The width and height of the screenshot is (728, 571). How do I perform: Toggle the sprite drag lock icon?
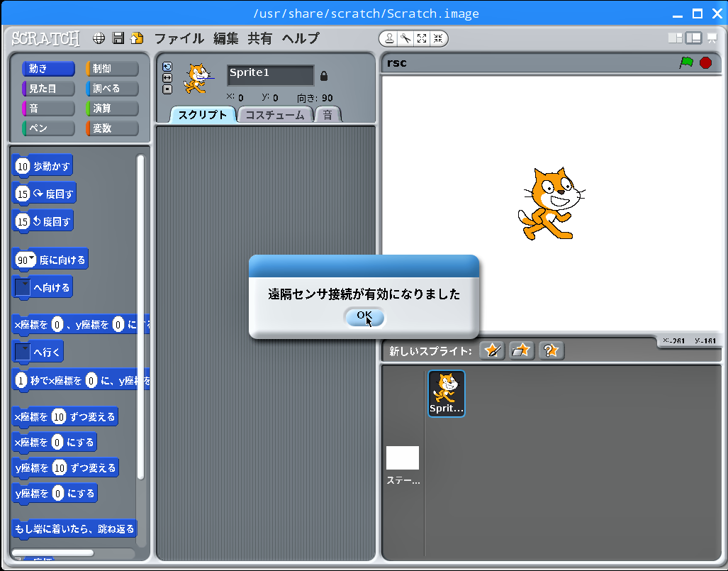[x=324, y=75]
